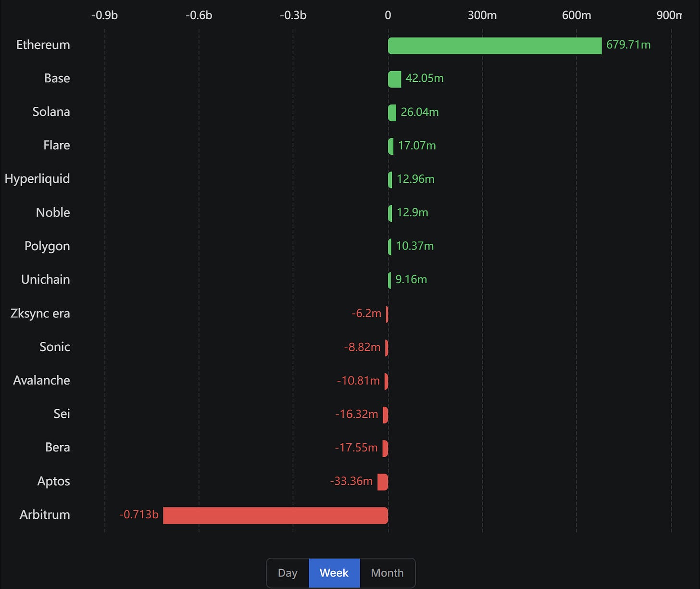700x589 pixels.
Task: Click the 300m axis label
Action: click(x=482, y=15)
